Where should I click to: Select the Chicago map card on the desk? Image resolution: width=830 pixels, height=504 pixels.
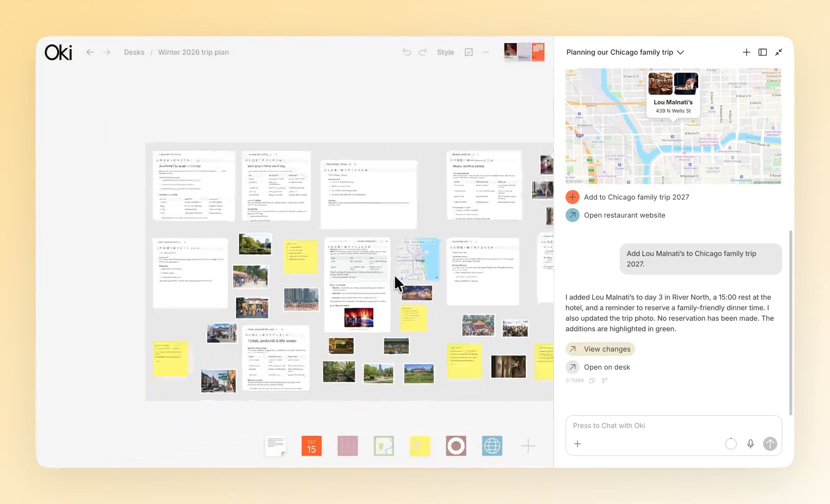pos(418,259)
